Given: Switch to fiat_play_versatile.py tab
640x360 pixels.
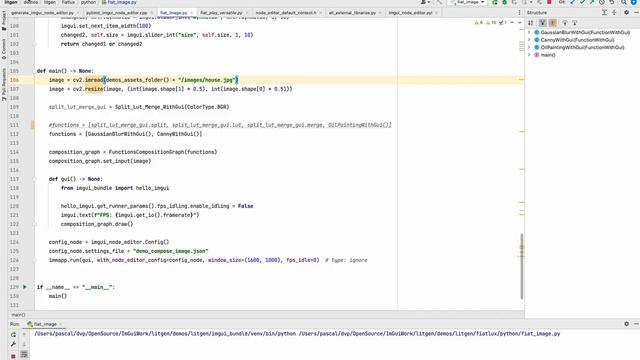Looking at the screenshot, I should coord(221,13).
